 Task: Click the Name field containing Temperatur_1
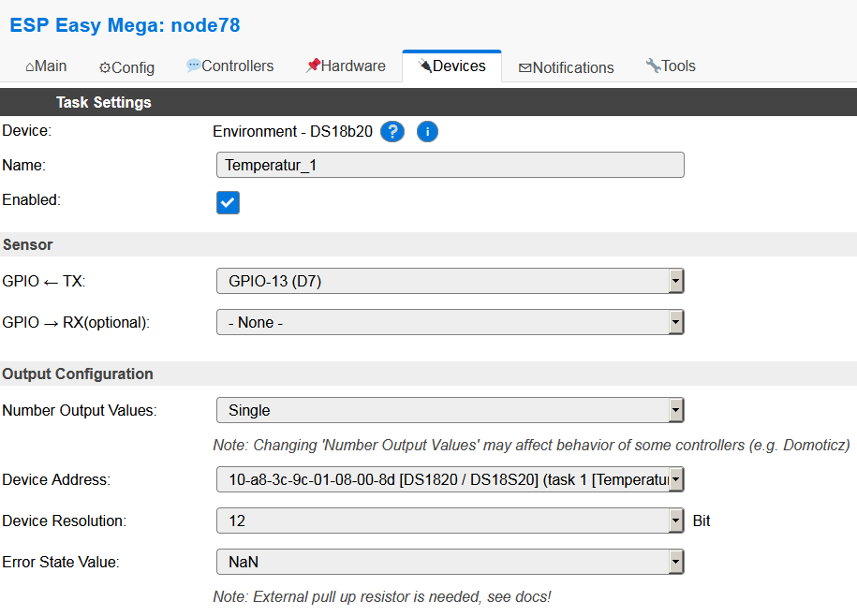tap(450, 166)
